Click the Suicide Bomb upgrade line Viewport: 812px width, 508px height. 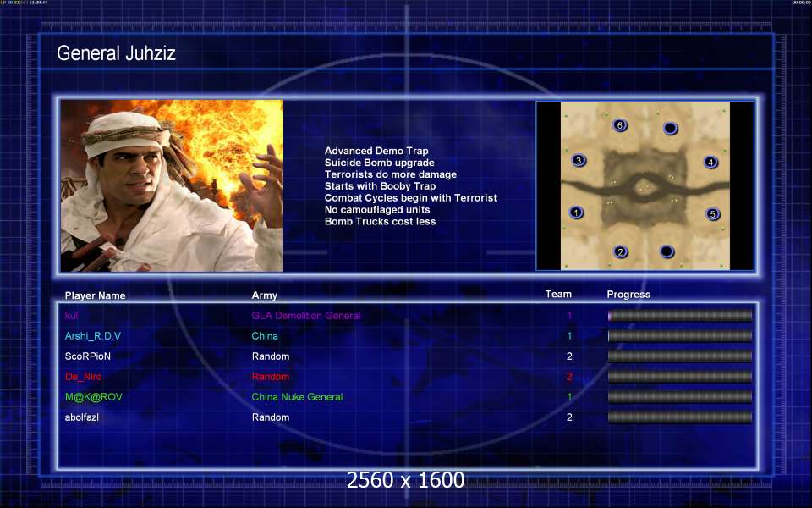coord(380,163)
